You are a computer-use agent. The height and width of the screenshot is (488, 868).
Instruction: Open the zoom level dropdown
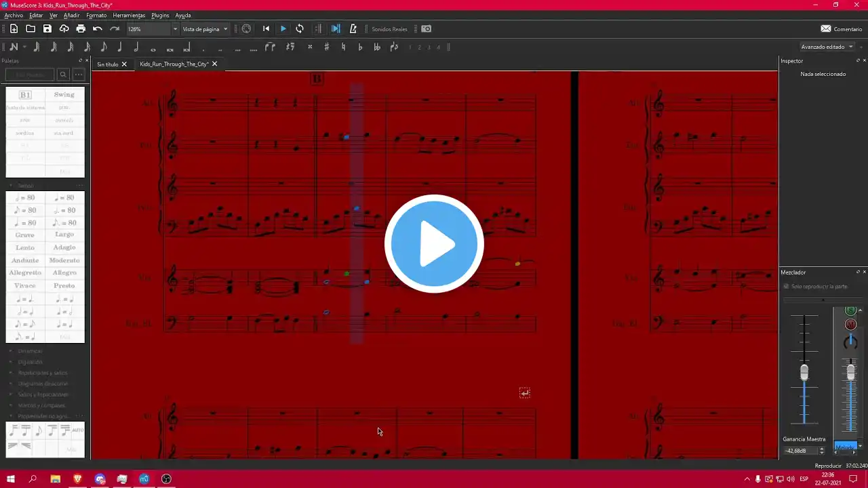[x=175, y=29]
